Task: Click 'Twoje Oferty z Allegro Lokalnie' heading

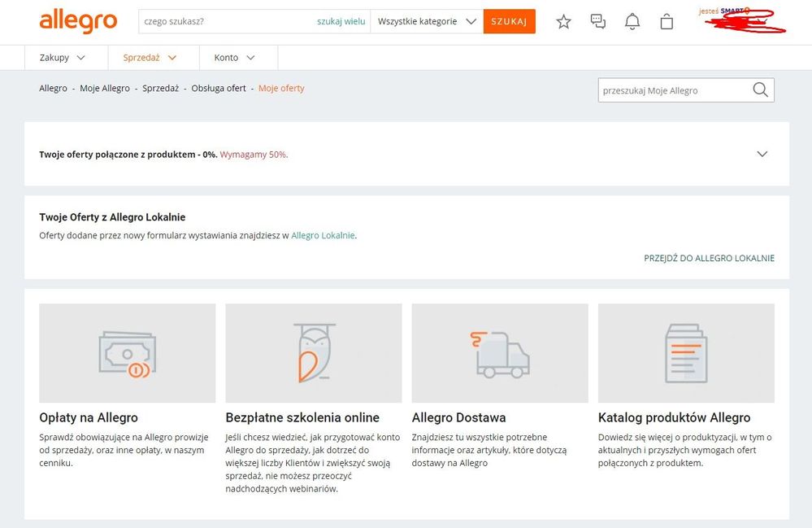Action: pos(112,217)
